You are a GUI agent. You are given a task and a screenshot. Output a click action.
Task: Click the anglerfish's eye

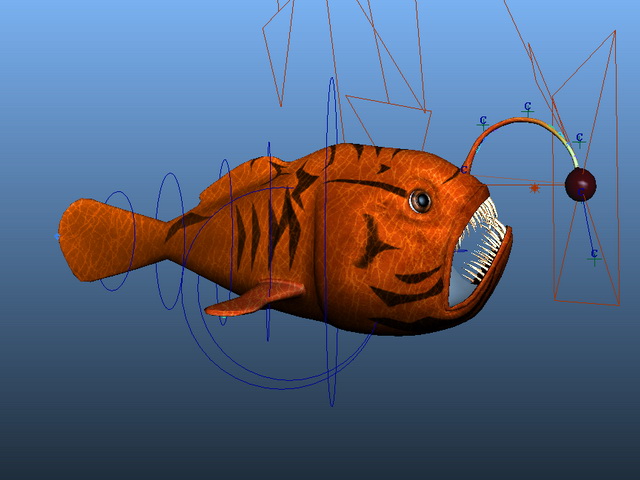point(420,201)
